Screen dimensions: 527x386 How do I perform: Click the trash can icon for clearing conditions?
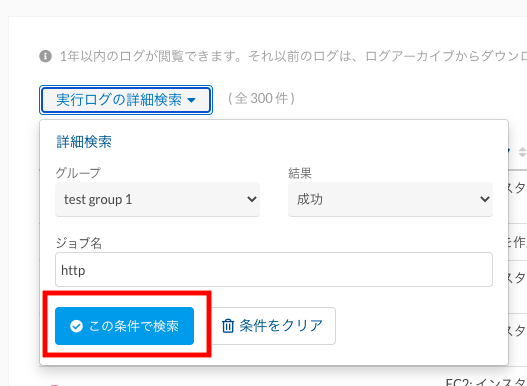point(228,326)
